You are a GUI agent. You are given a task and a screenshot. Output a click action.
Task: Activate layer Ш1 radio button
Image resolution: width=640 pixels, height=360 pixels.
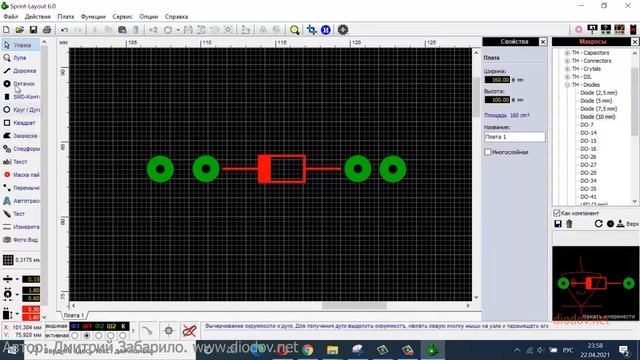(87, 336)
